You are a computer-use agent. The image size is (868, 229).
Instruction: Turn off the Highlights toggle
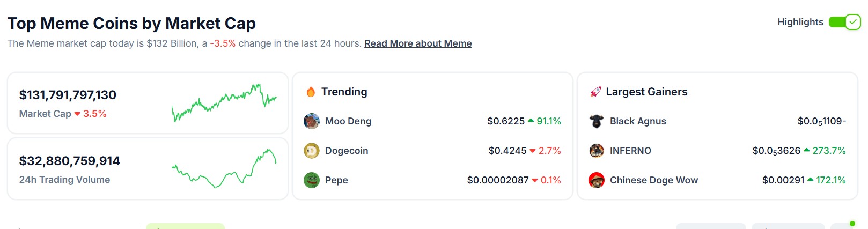(x=845, y=22)
